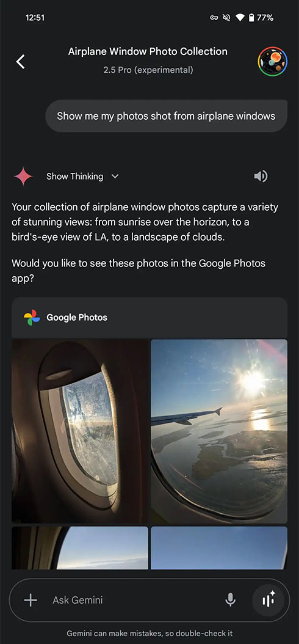Viewport: 299px width, 644px height.
Task: Expand the Show Thinking chevron
Action: click(115, 177)
